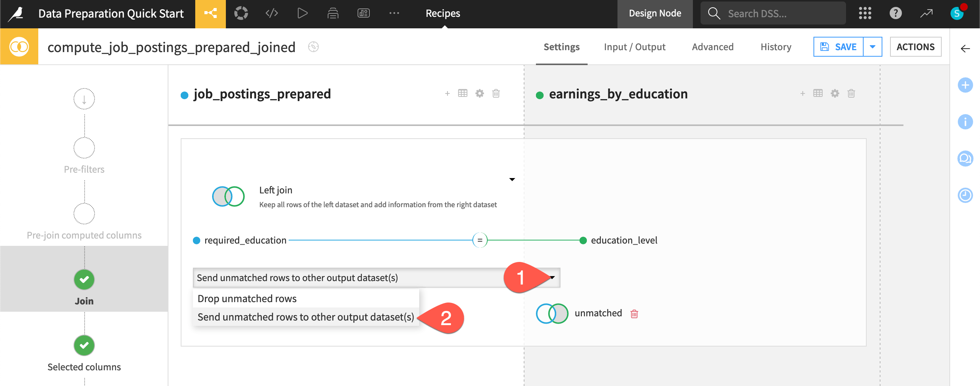Click the ACTIONS button
The image size is (980, 386).
916,47
